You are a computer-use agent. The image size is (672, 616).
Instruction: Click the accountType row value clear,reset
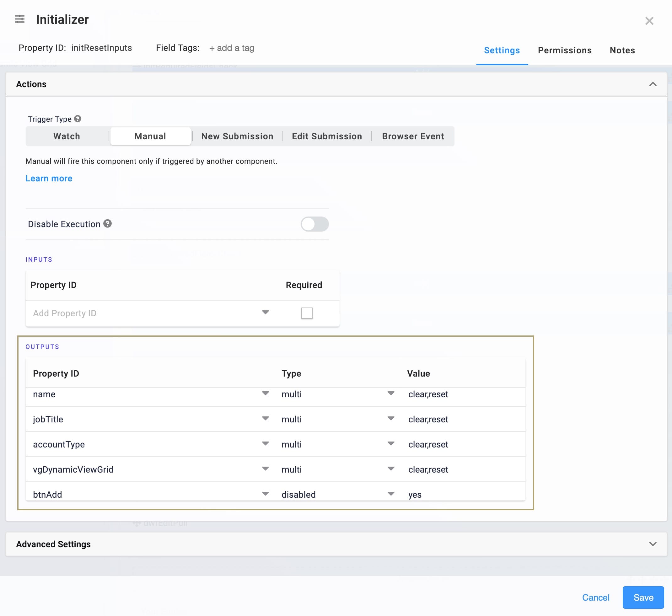[428, 444]
